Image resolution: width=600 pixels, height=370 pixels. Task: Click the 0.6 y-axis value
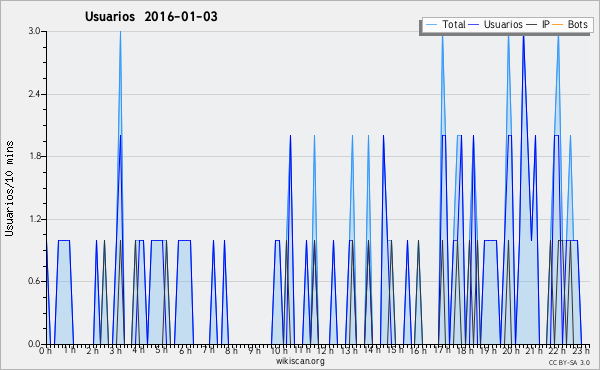(x=34, y=282)
